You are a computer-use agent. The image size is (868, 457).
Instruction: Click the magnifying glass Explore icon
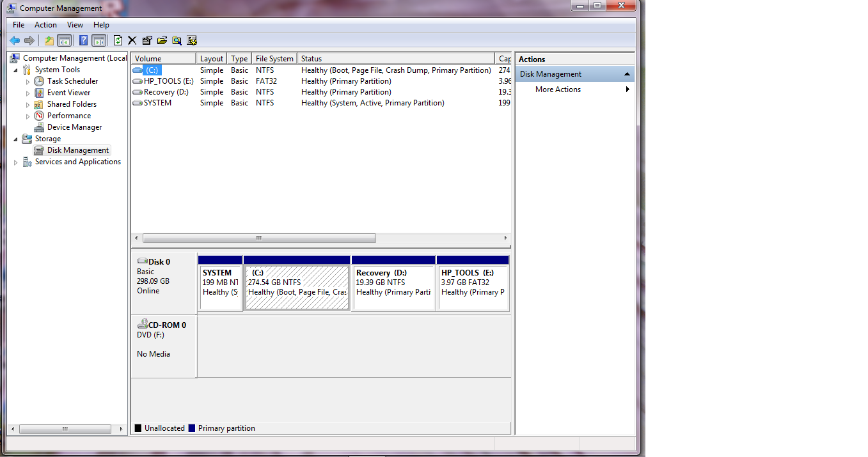177,40
